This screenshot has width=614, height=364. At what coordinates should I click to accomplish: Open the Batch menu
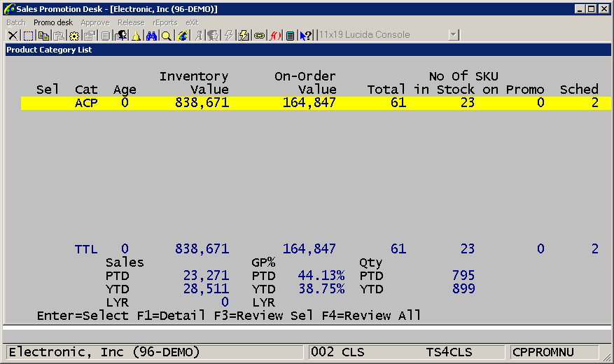tap(16, 22)
